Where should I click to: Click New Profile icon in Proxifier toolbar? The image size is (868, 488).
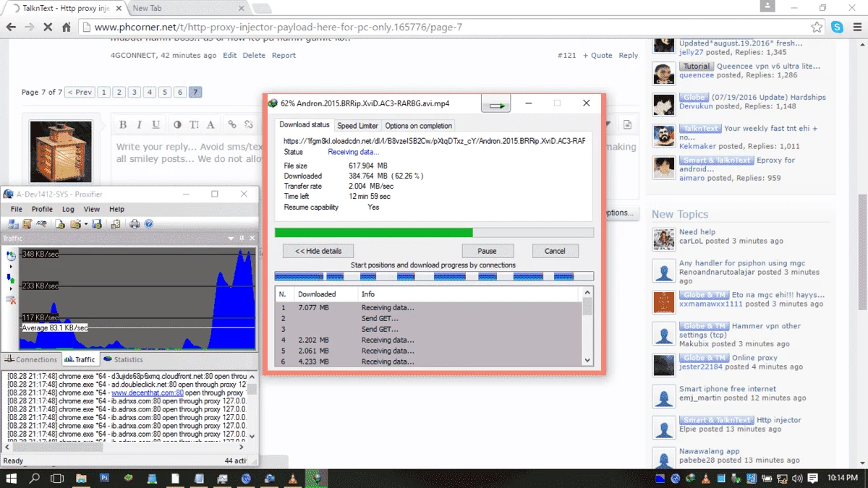(x=60, y=224)
